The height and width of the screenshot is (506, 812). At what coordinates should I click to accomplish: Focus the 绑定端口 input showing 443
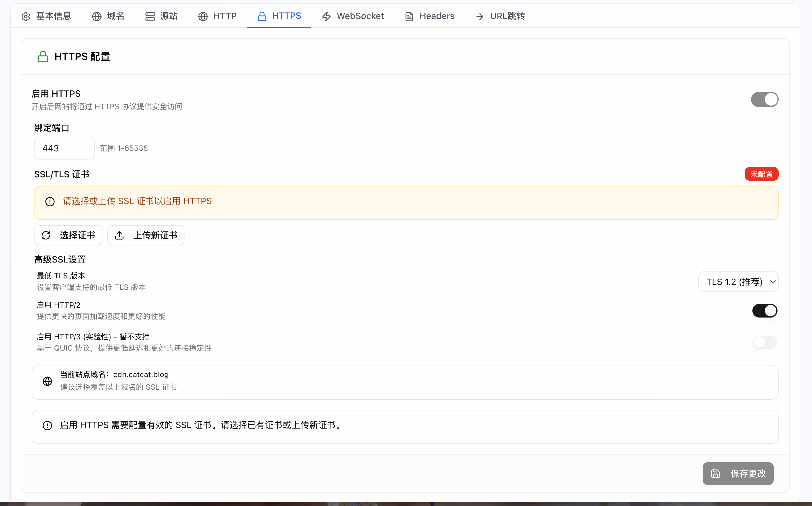(x=64, y=148)
